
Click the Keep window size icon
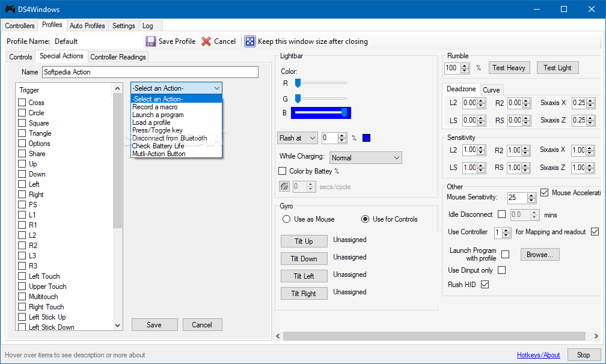(x=249, y=41)
